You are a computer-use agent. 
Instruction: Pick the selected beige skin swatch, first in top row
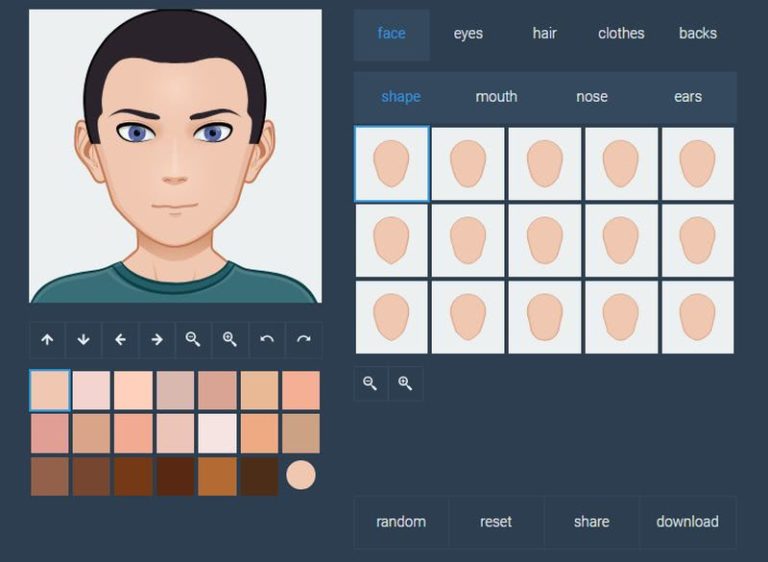pos(49,390)
